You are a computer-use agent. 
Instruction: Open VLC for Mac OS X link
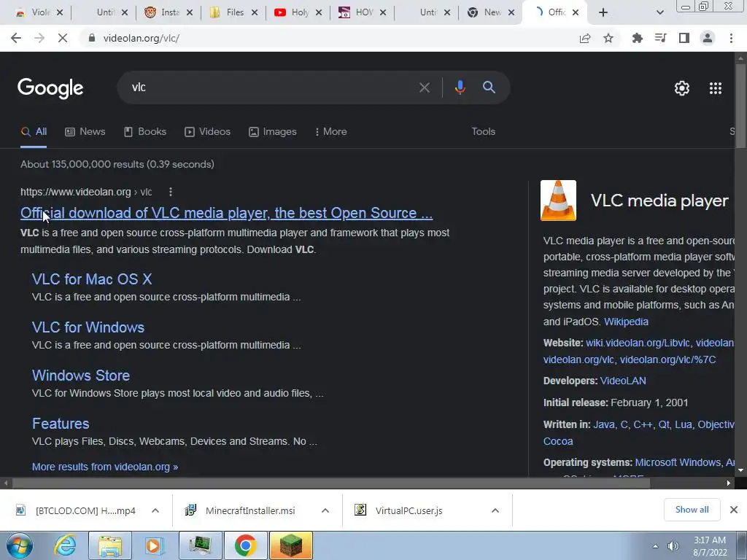pos(92,279)
